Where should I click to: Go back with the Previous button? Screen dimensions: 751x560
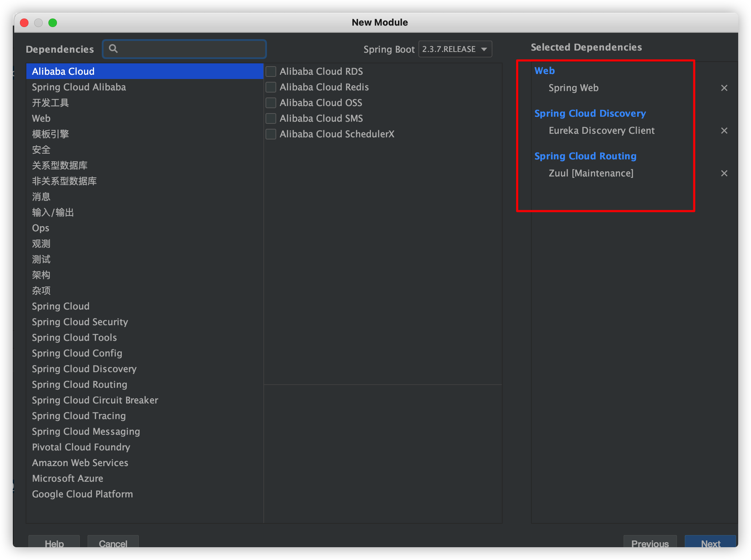tap(650, 542)
